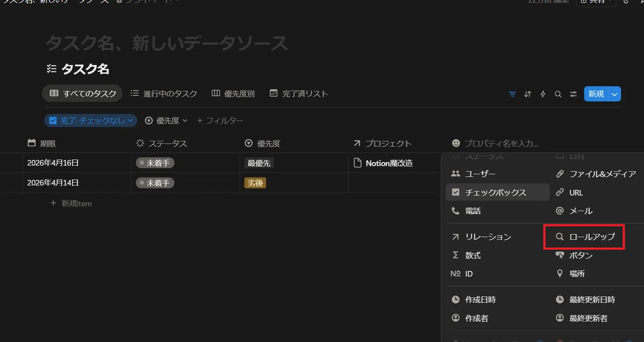Open 未着手 status in the 4月16日 row
The image size is (644, 342).
(155, 163)
